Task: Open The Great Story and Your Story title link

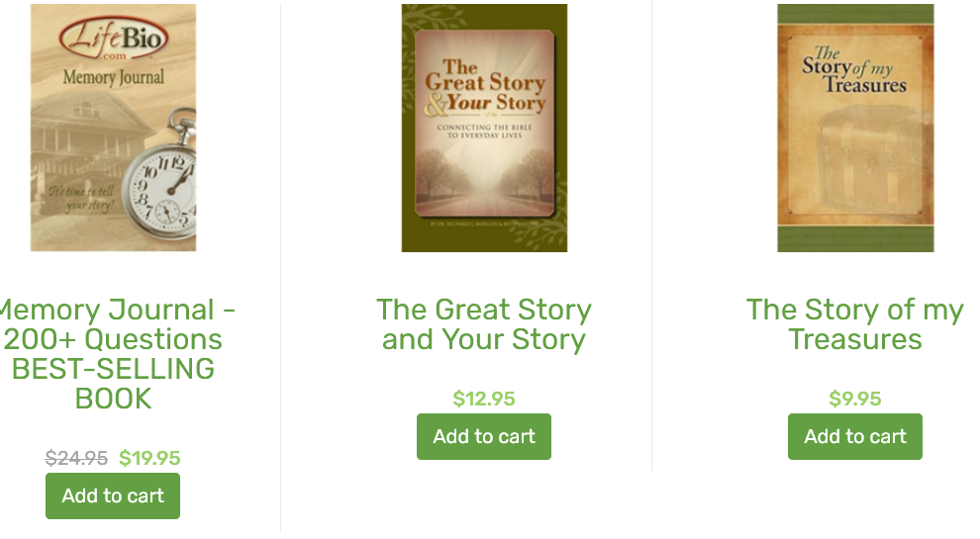Action: (484, 324)
